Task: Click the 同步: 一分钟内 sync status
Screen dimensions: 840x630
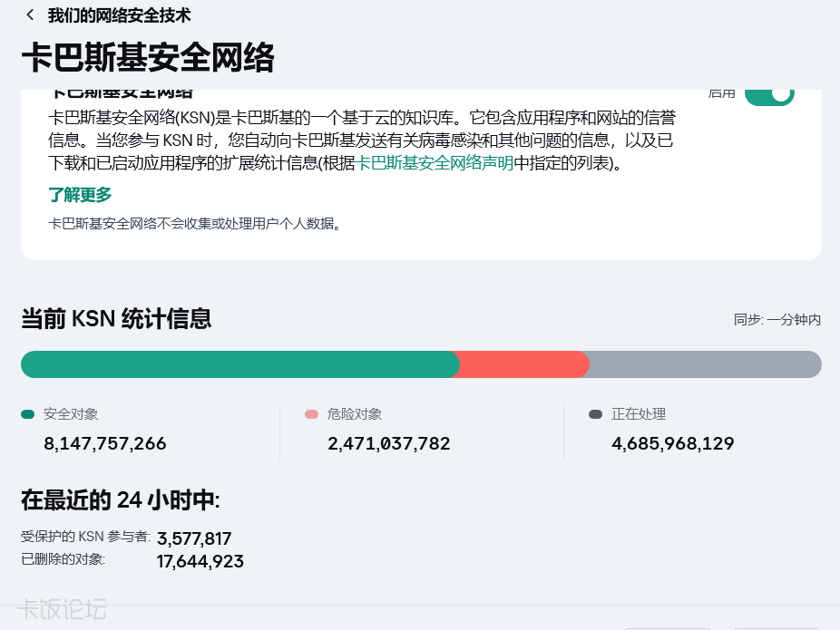Action: tap(777, 320)
